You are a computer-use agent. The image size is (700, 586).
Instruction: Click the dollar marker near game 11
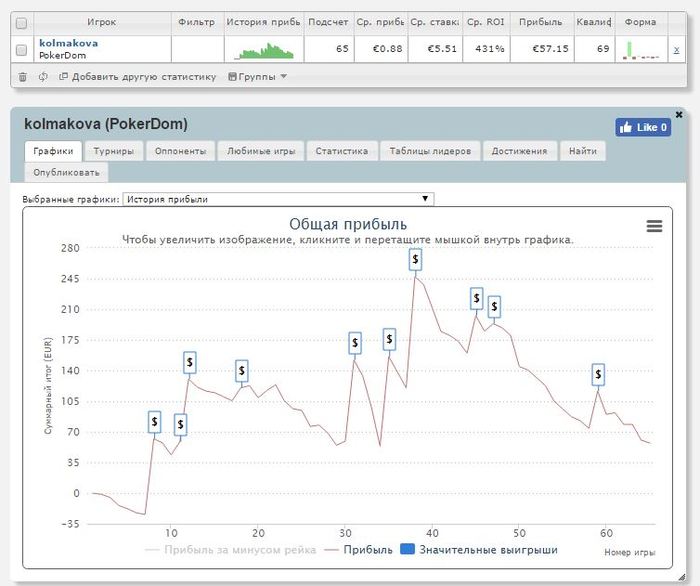point(180,425)
